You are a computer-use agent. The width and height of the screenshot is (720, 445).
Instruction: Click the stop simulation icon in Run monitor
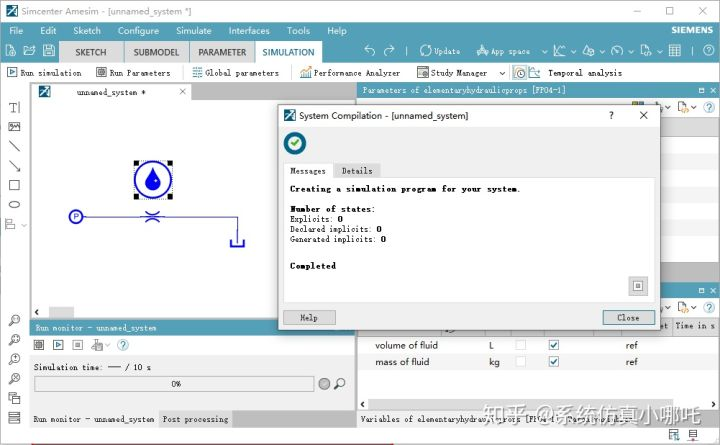(78, 344)
